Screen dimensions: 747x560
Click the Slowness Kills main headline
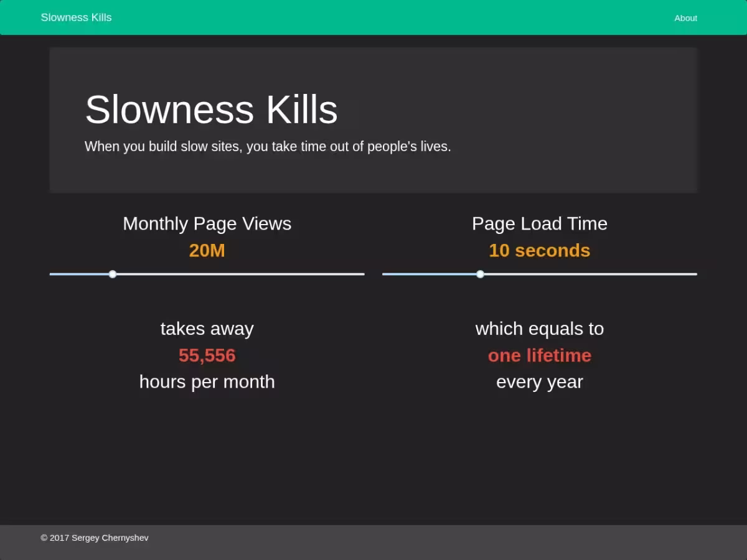tap(212, 109)
